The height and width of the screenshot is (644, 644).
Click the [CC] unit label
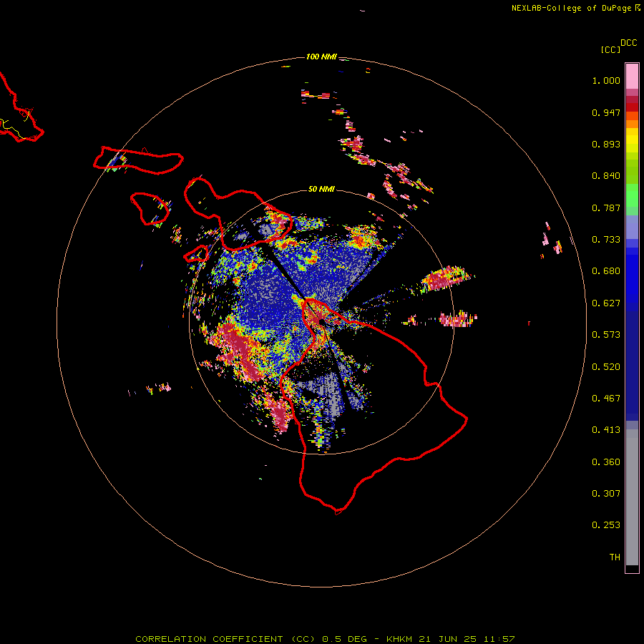pos(610,49)
